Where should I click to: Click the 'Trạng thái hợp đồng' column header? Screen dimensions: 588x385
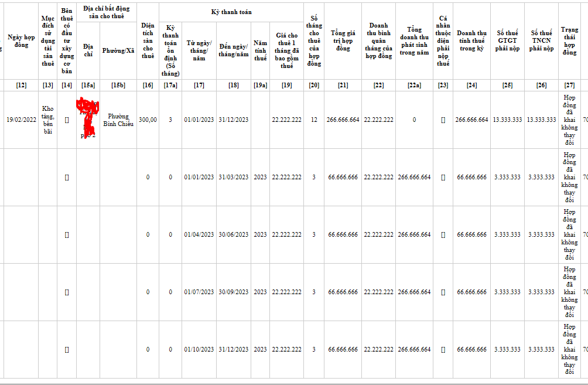click(569, 41)
